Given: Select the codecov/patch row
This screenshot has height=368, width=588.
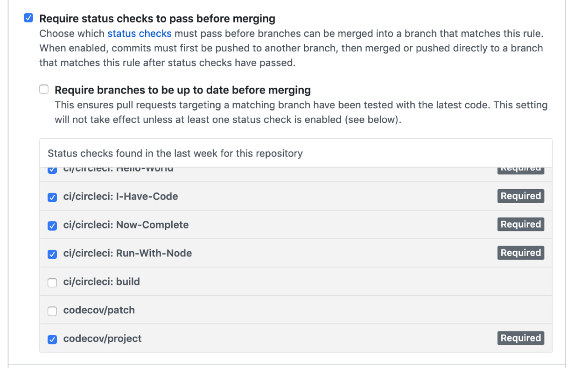Looking at the screenshot, I should click(x=99, y=310).
